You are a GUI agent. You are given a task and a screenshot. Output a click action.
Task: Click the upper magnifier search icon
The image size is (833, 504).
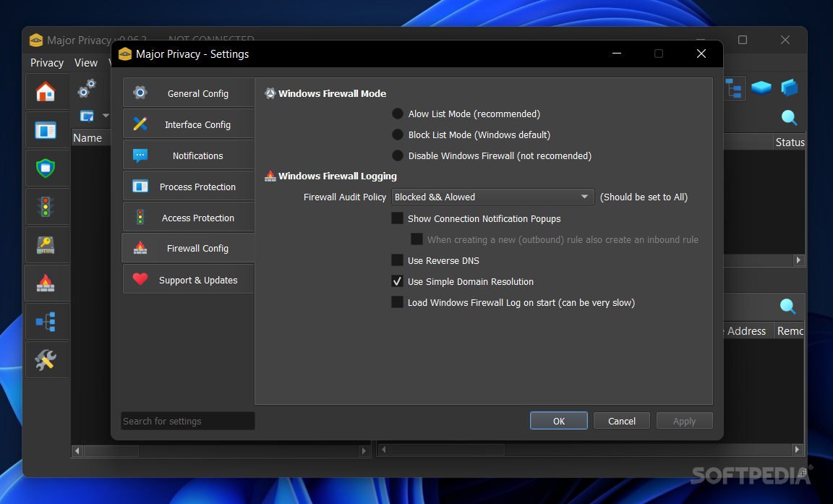pyautogui.click(x=789, y=117)
